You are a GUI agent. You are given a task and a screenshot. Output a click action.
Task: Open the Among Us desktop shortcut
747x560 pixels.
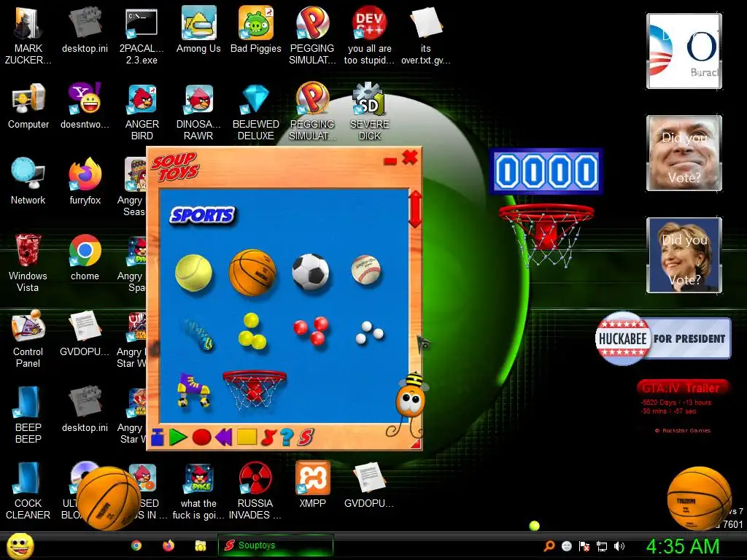click(x=198, y=29)
